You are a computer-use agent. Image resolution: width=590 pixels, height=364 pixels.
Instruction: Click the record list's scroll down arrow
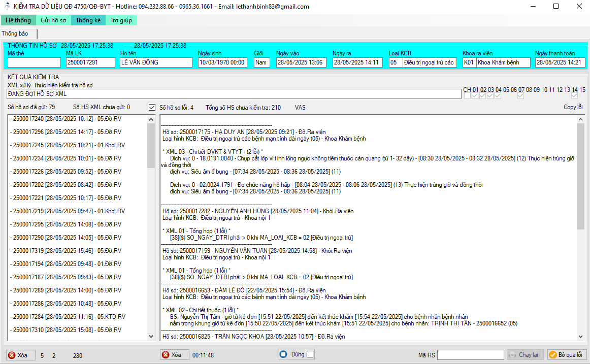pos(151,337)
